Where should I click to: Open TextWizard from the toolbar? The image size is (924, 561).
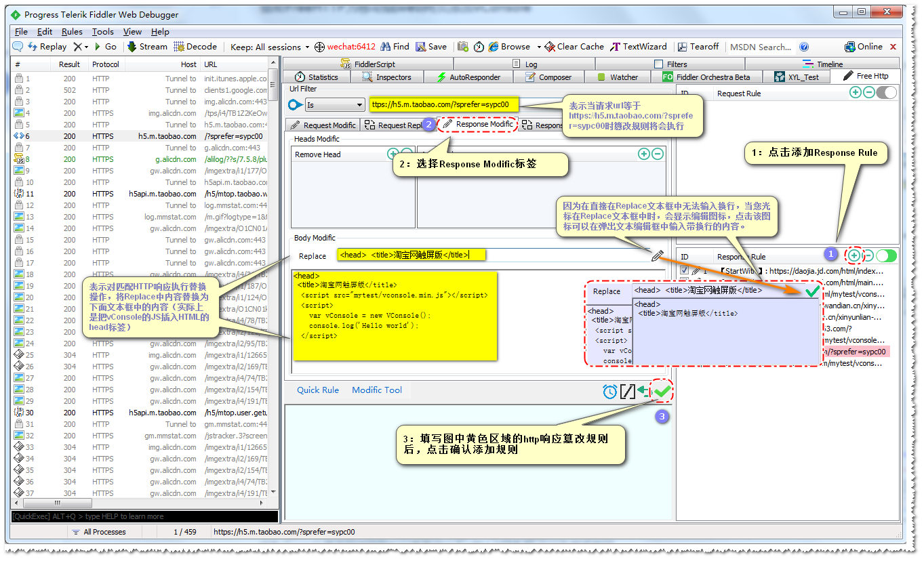[x=639, y=47]
